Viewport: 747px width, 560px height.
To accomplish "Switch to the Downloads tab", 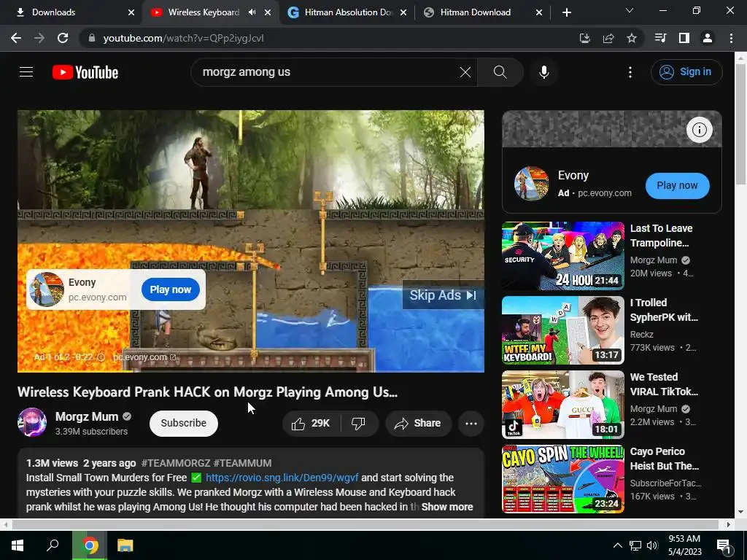I will (x=71, y=12).
